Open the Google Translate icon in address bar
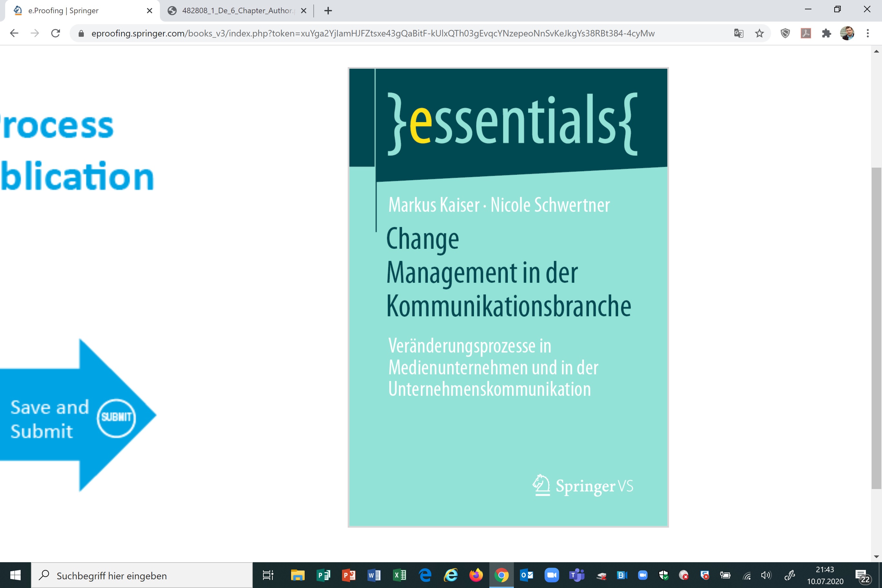The image size is (882, 588). (x=738, y=34)
